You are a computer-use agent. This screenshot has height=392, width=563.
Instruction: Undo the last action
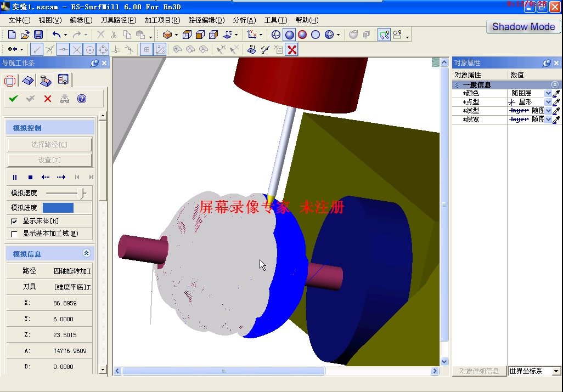[57, 35]
